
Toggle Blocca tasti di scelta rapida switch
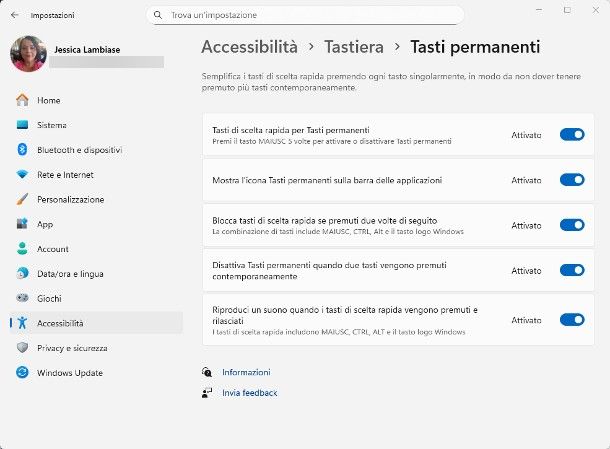(572, 225)
